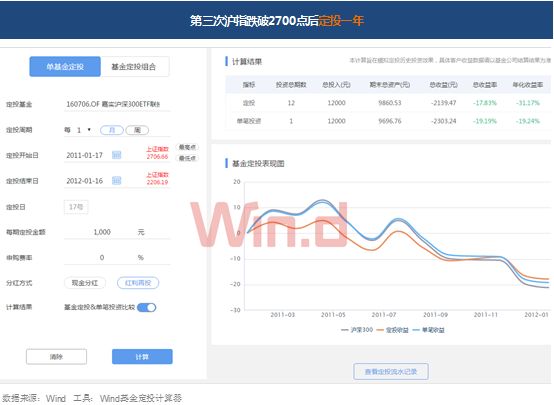
Task: Click 期末总资产(元) column header
Action: 390,85
